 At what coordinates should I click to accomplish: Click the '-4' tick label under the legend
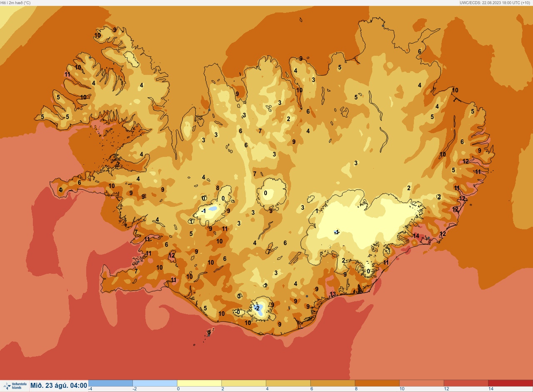point(90,389)
